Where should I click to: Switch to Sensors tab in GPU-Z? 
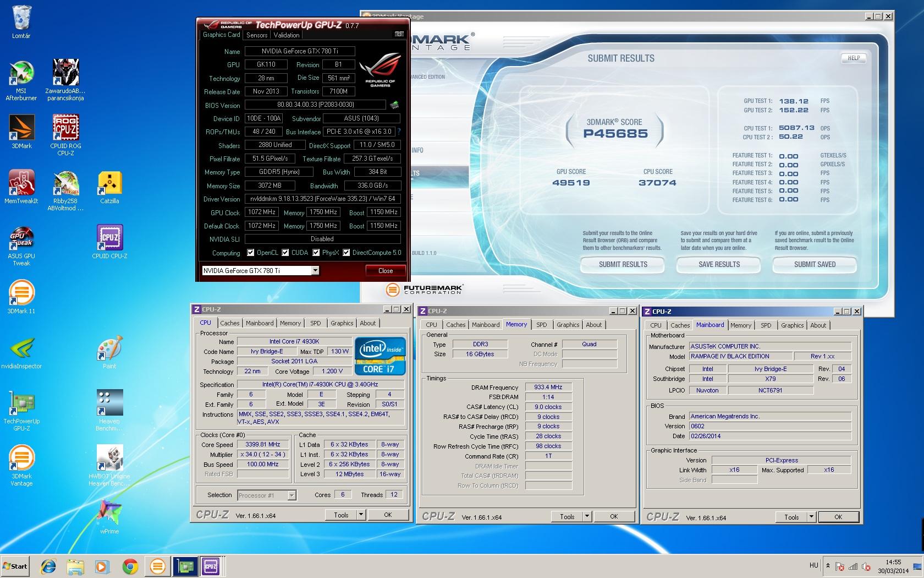click(x=257, y=35)
